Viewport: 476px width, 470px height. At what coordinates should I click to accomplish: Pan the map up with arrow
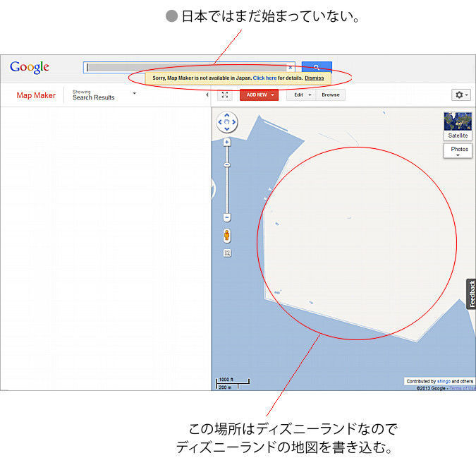[x=227, y=116]
